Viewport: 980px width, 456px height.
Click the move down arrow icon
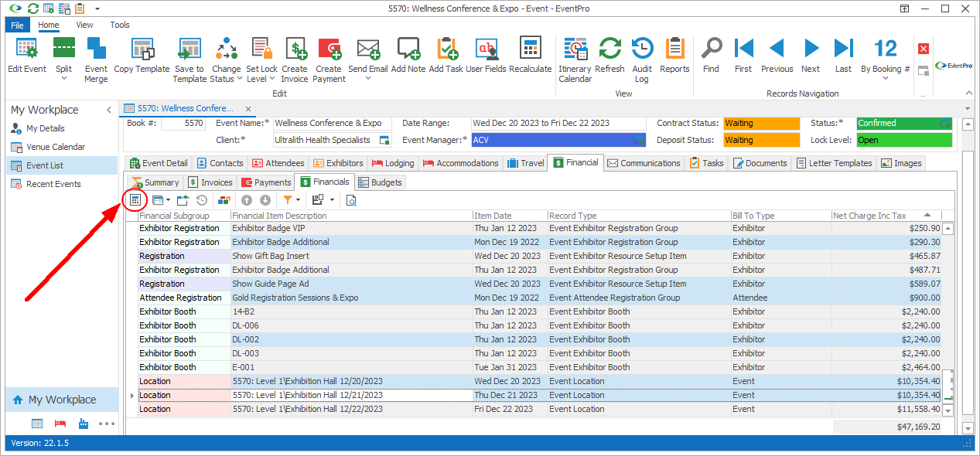point(265,200)
